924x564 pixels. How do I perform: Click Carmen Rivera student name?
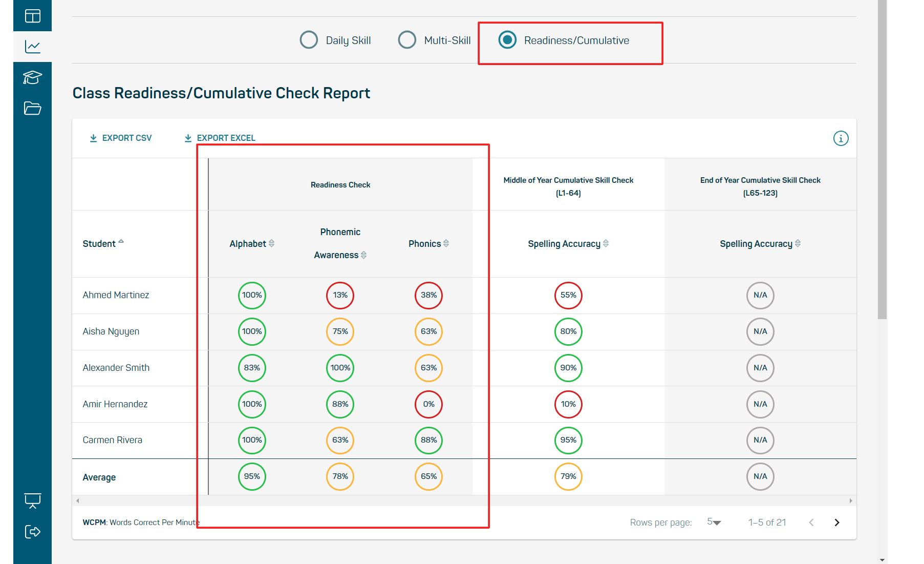pyautogui.click(x=113, y=440)
